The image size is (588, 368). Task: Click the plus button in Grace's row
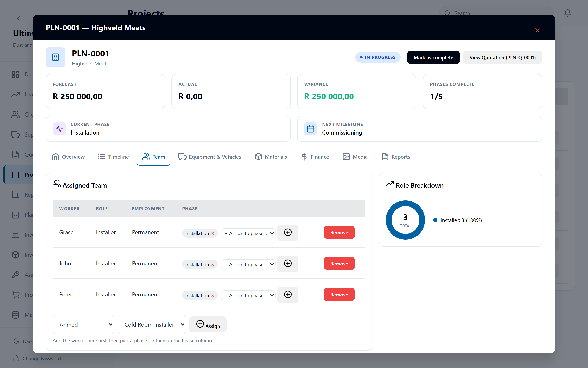click(288, 232)
